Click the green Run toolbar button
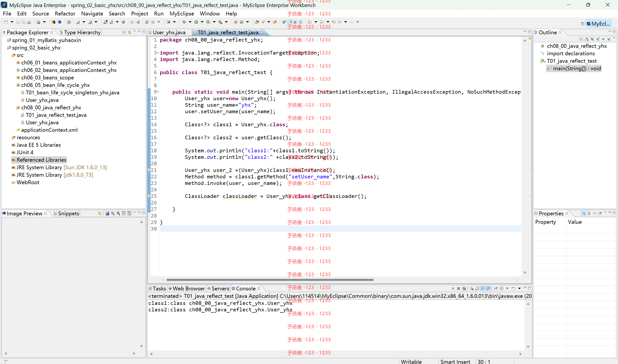618x364 pixels. (196, 22)
